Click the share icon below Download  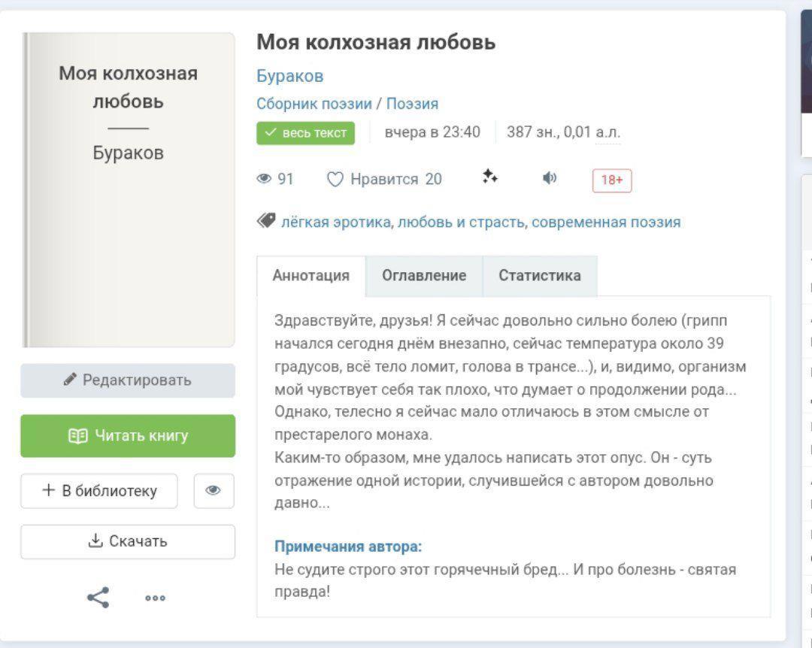(98, 598)
